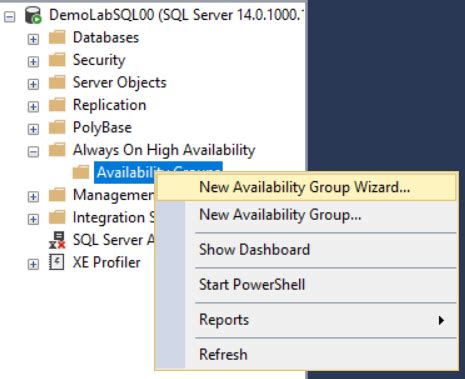Viewport: 465px width, 379px height.
Task: Click the Server Objects folder icon
Action: point(57,82)
